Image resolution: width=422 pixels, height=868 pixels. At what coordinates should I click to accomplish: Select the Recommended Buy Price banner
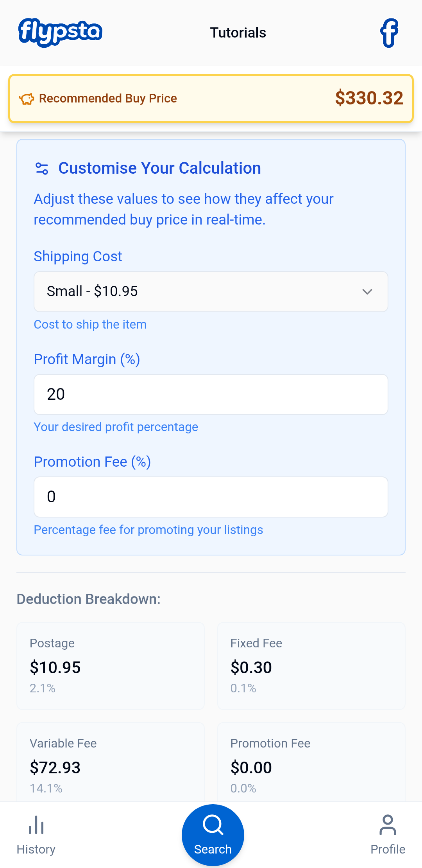(211, 99)
